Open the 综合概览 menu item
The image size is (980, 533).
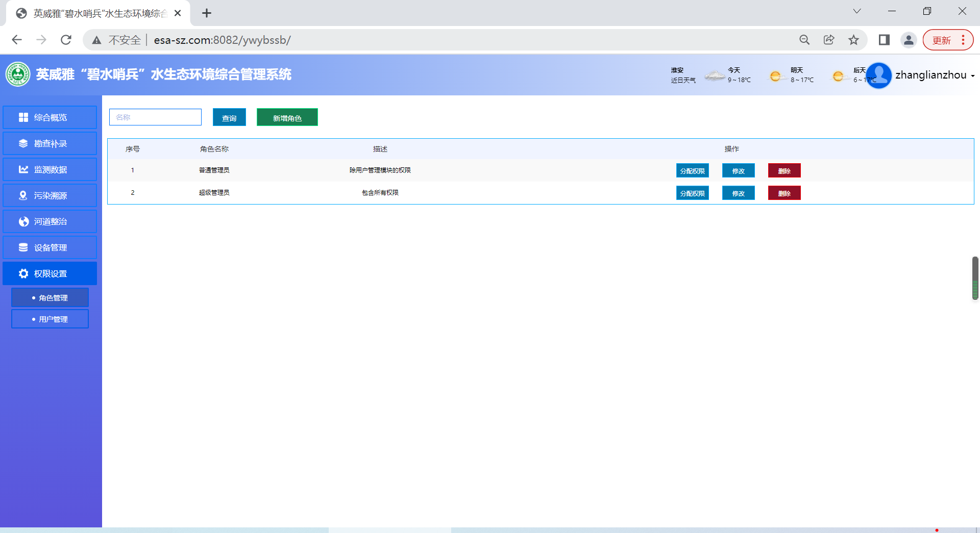pos(50,117)
